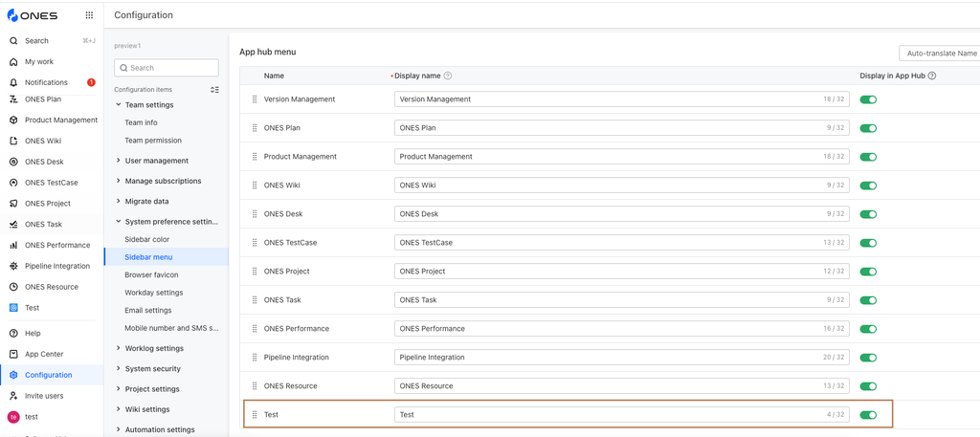Open Browser favicon settings
Screen dimensions: 980x437
tap(151, 274)
